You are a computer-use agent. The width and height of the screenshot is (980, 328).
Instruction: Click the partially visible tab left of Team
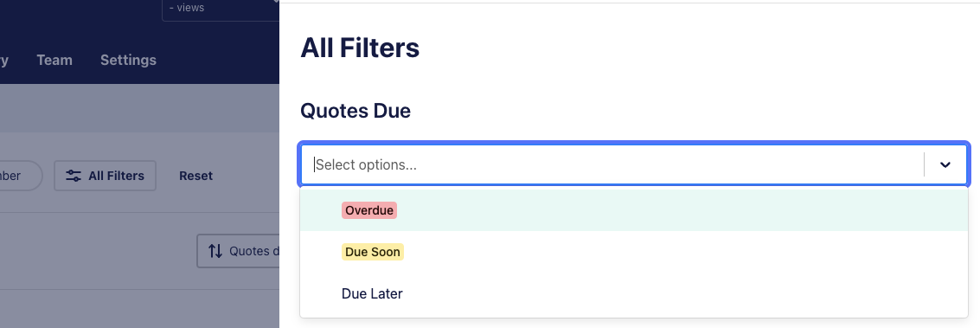tap(3, 60)
